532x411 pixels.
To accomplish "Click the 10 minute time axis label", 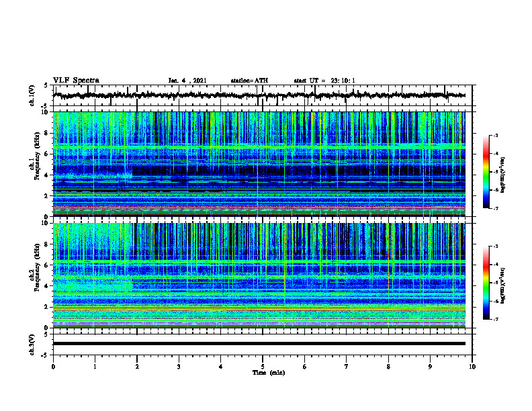I will (x=472, y=367).
